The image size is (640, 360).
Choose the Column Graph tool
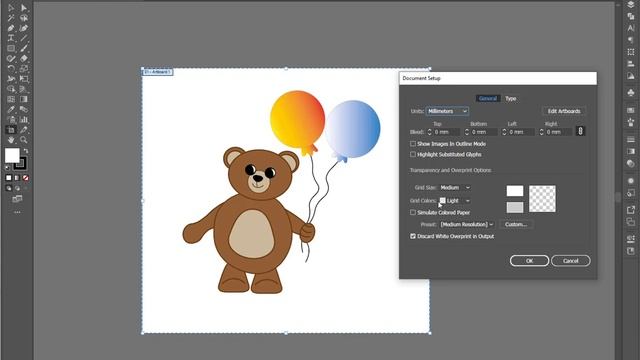(24, 120)
